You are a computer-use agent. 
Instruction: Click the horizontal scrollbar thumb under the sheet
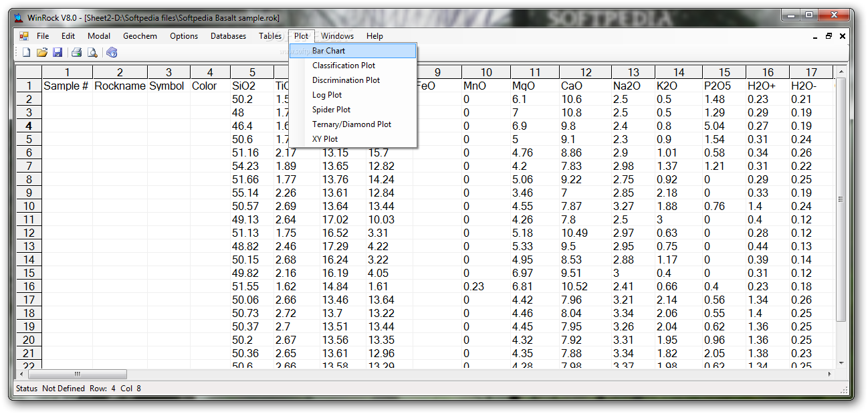[x=77, y=375]
